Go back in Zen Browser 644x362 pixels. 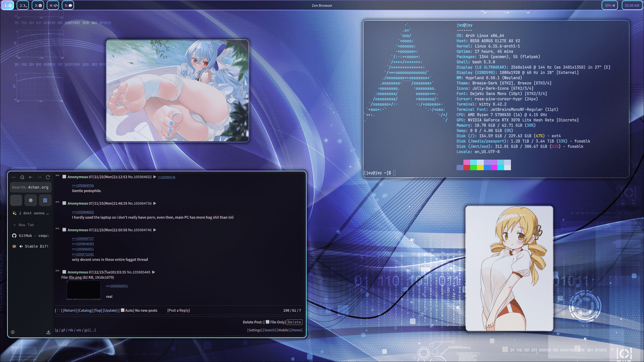31,177
